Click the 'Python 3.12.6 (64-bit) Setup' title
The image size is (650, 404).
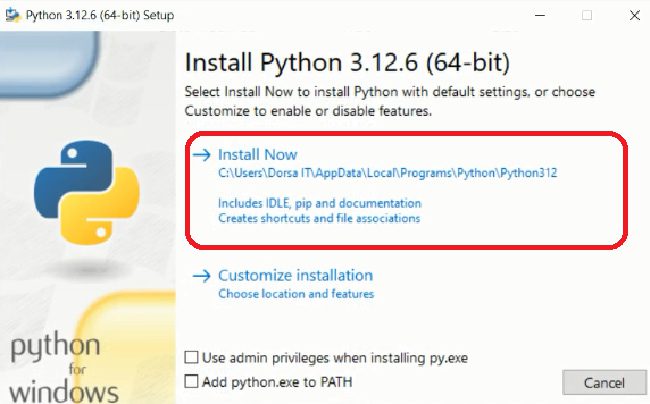(x=99, y=15)
